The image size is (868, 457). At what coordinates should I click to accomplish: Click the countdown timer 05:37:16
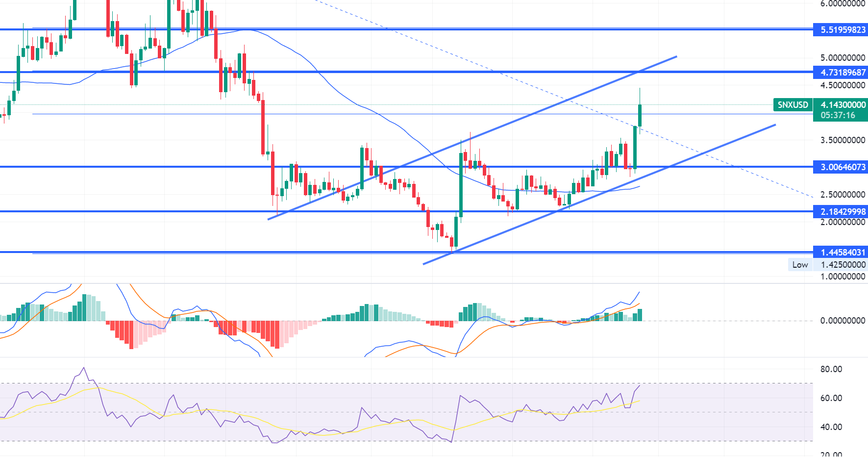click(838, 115)
